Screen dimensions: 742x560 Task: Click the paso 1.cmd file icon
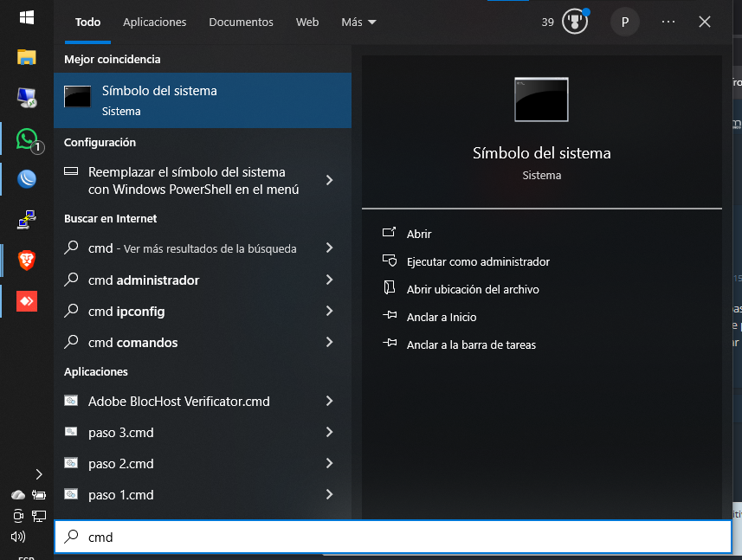(x=71, y=494)
